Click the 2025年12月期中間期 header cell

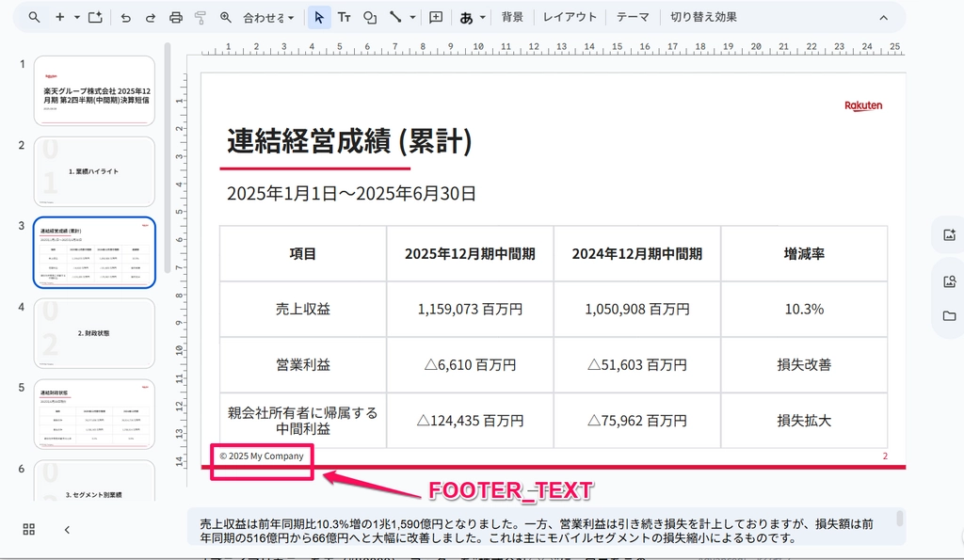coord(470,254)
